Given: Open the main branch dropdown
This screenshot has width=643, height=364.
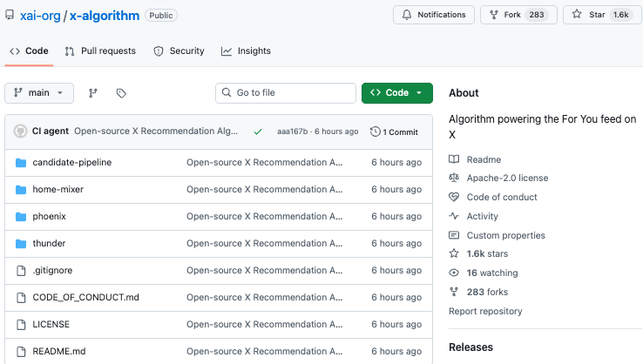Looking at the screenshot, I should click(x=39, y=93).
